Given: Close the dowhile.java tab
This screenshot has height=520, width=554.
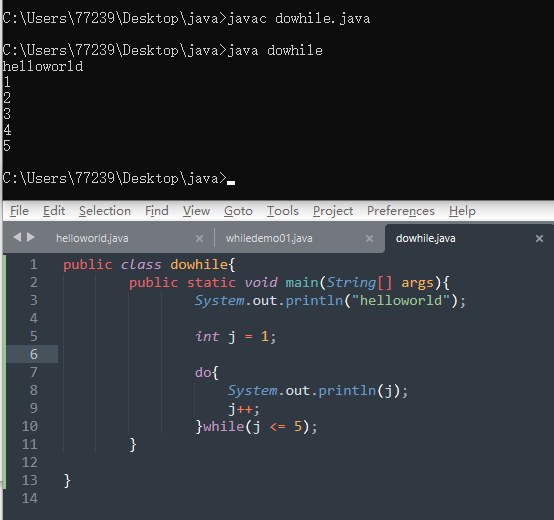Looking at the screenshot, I should click(539, 239).
